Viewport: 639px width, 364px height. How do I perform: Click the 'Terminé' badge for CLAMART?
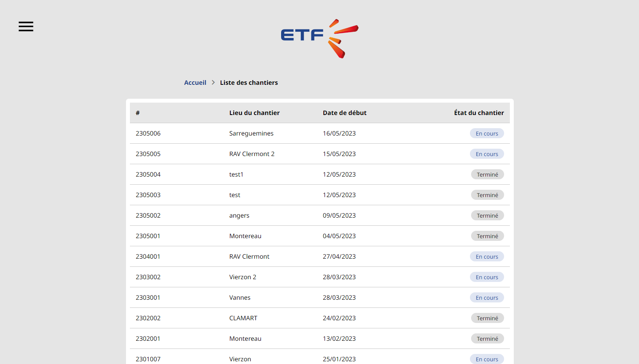(487, 318)
